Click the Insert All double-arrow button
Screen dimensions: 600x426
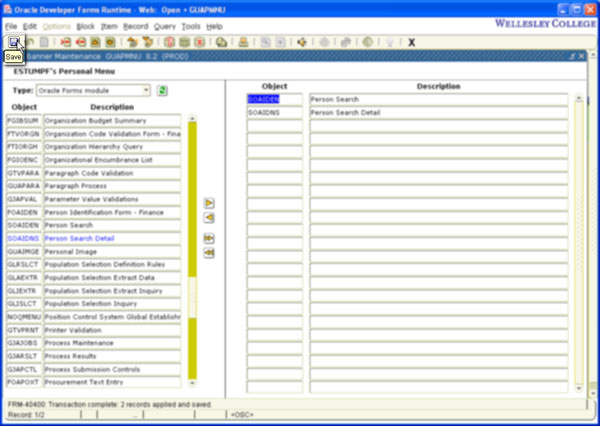[210, 238]
